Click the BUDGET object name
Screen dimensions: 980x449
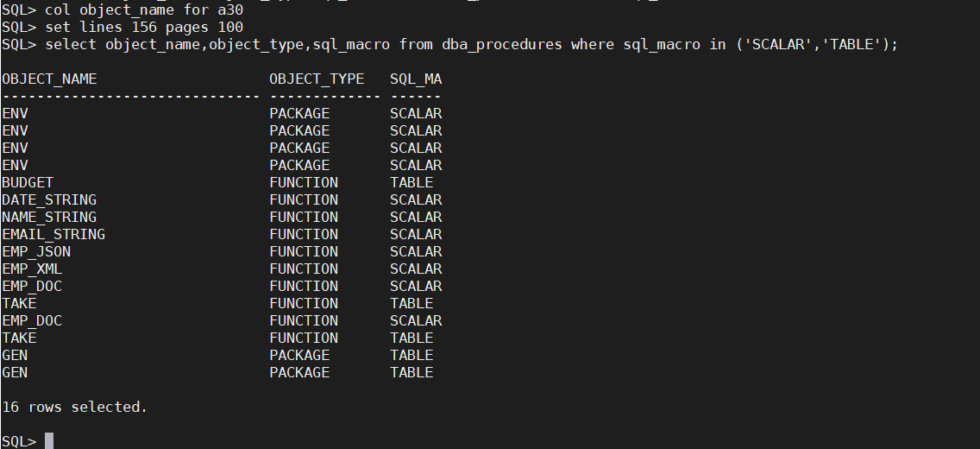click(x=28, y=182)
